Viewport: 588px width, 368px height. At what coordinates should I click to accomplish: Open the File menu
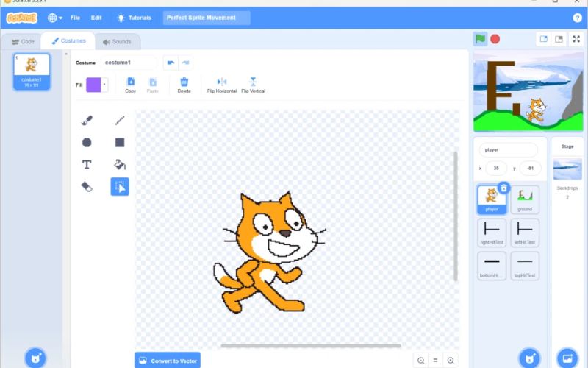click(75, 18)
